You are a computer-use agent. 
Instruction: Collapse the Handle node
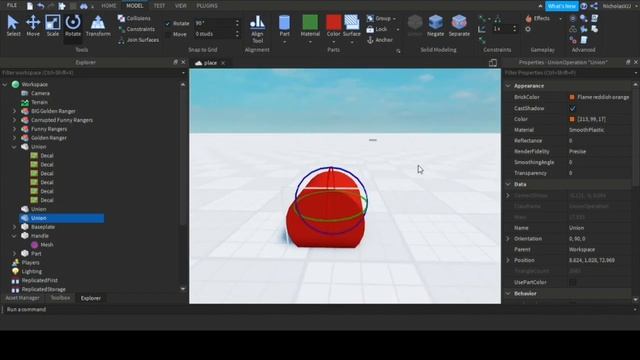click(14, 236)
